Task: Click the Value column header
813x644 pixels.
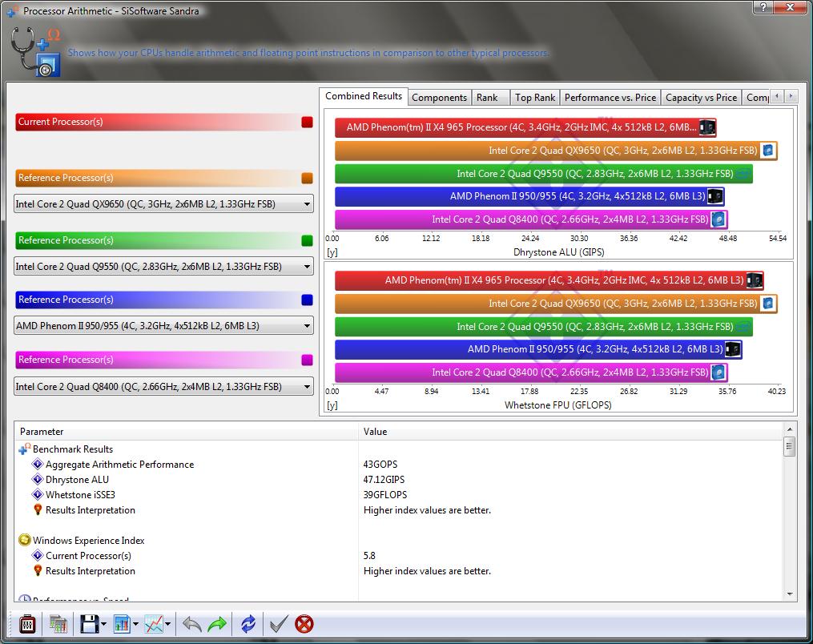Action: tap(570, 432)
